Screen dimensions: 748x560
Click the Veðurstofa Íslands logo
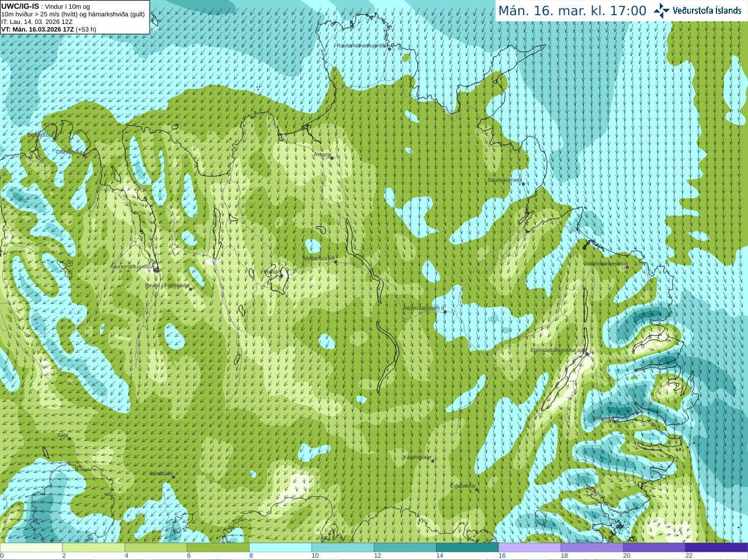698,11
